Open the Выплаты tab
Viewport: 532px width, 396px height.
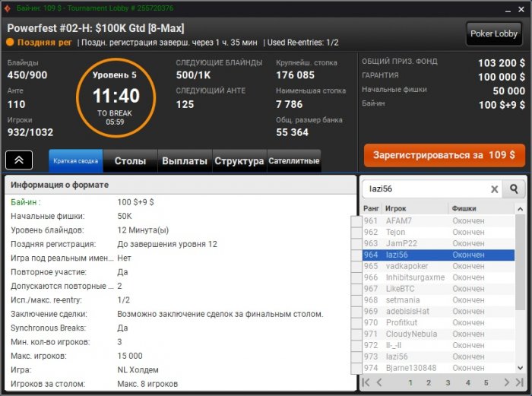click(x=185, y=161)
